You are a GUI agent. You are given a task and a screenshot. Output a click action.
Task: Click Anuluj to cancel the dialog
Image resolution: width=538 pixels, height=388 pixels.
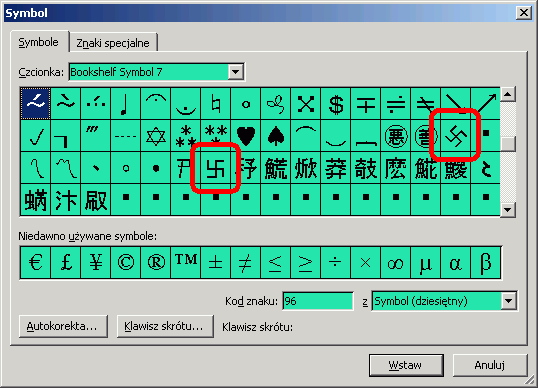[x=490, y=365]
